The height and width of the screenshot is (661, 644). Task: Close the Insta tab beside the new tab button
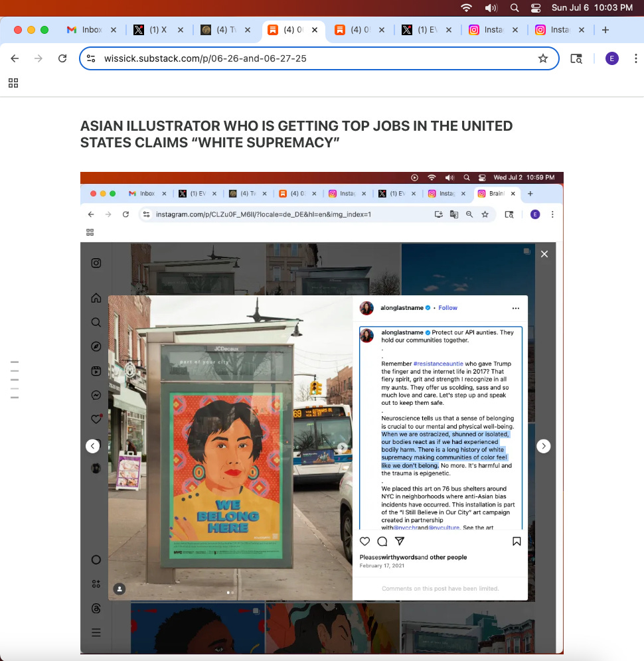[x=582, y=30]
